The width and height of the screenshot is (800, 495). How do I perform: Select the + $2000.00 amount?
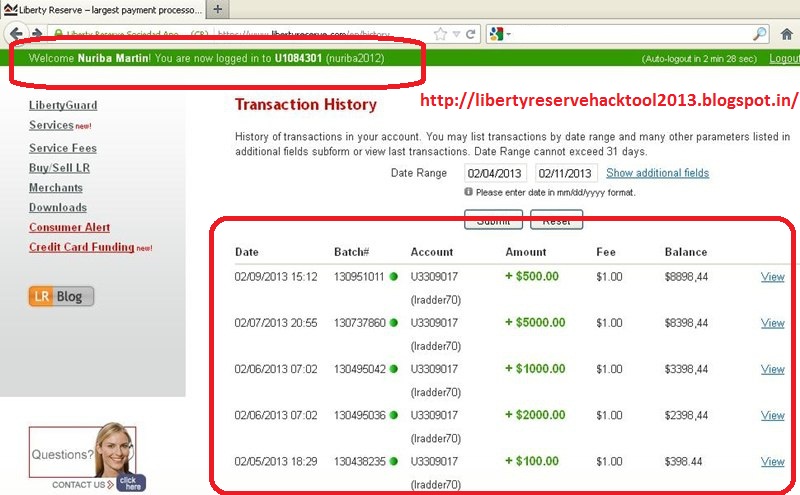(x=535, y=415)
